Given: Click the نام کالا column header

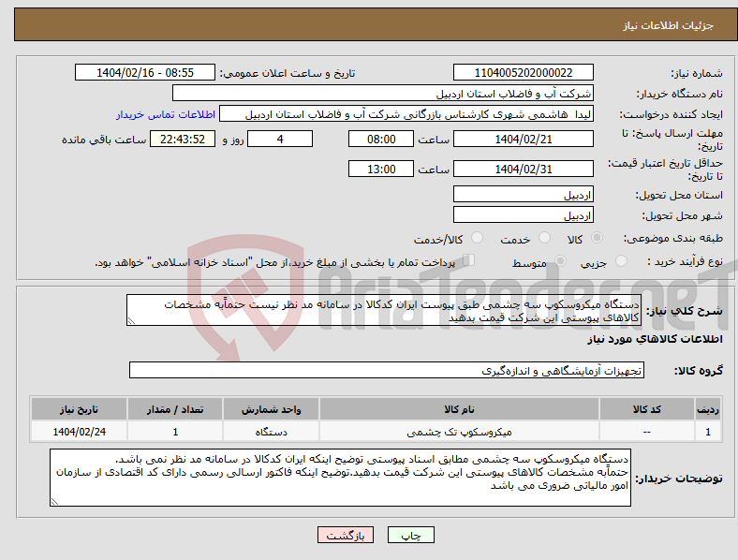Looking at the screenshot, I should click(x=459, y=409).
